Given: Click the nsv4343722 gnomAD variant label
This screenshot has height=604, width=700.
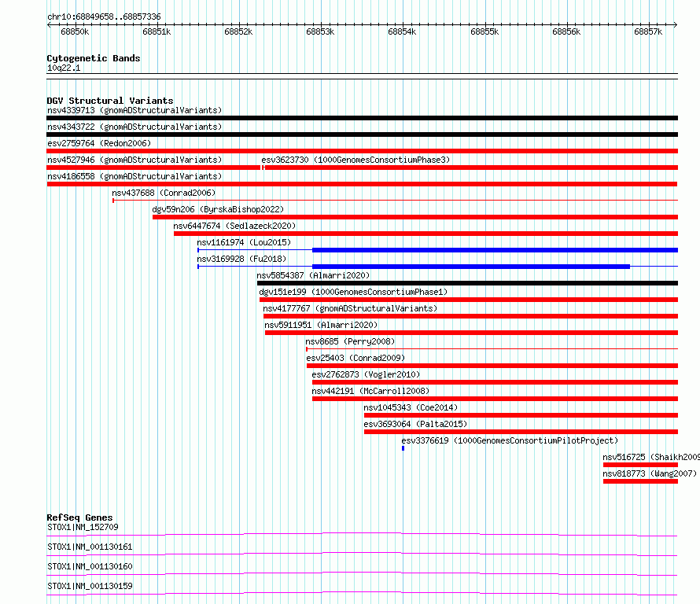Looking at the screenshot, I should (x=134, y=127).
